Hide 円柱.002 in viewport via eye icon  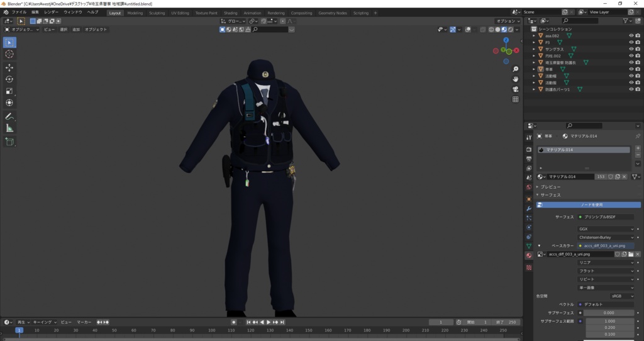[x=631, y=56]
